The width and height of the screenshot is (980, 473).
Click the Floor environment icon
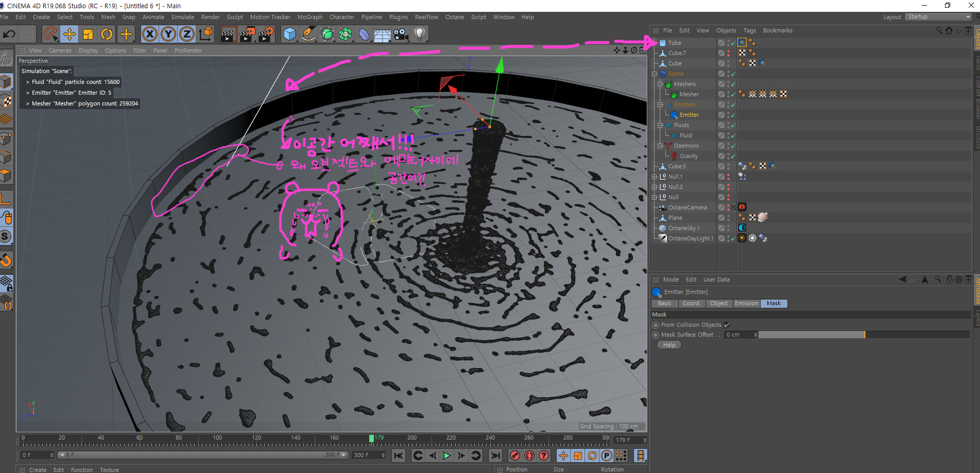[x=383, y=34]
